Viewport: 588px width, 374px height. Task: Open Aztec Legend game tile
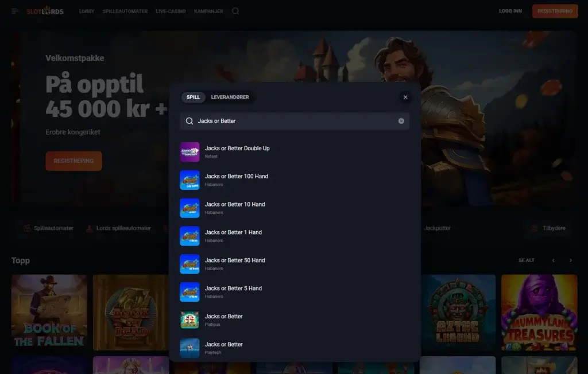coord(458,312)
